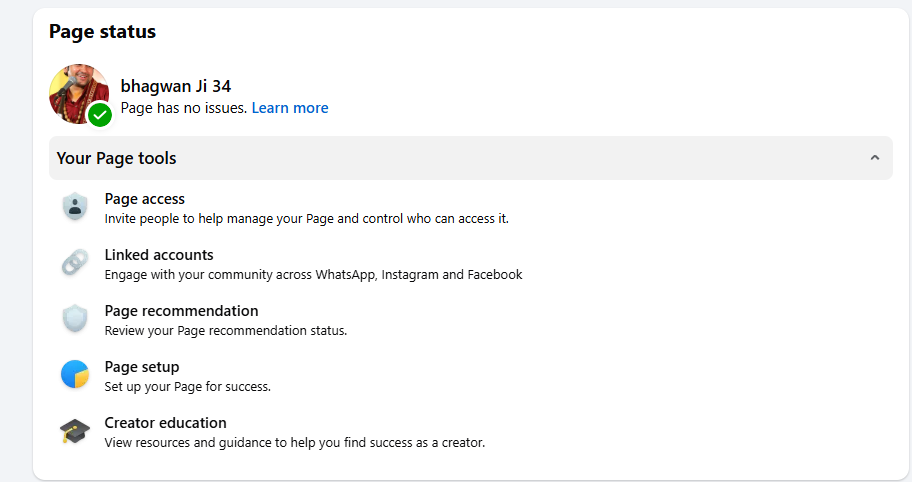Collapse Your Page tools using the chevron
912x482 pixels.
click(x=875, y=158)
